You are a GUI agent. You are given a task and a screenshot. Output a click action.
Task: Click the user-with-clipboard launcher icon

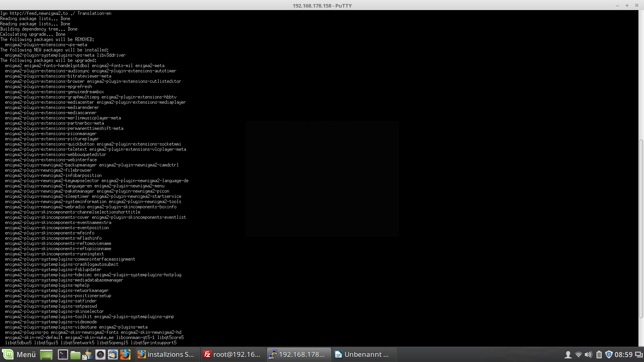(88, 354)
